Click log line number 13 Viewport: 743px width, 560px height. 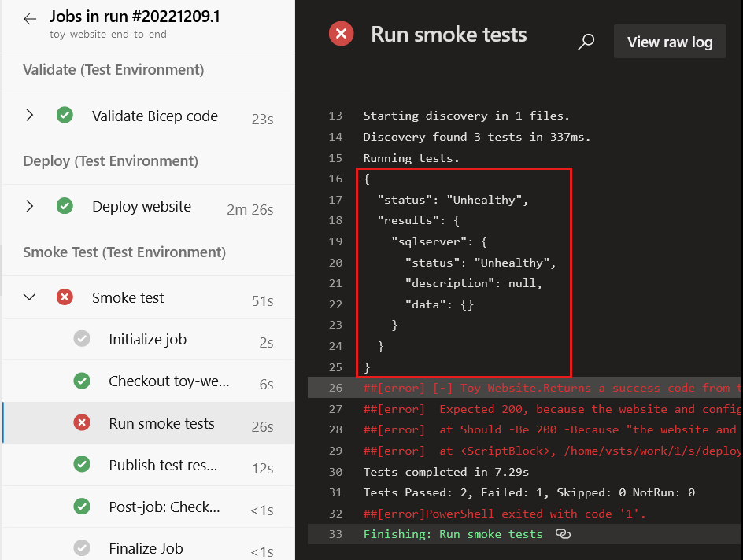pyautogui.click(x=335, y=116)
